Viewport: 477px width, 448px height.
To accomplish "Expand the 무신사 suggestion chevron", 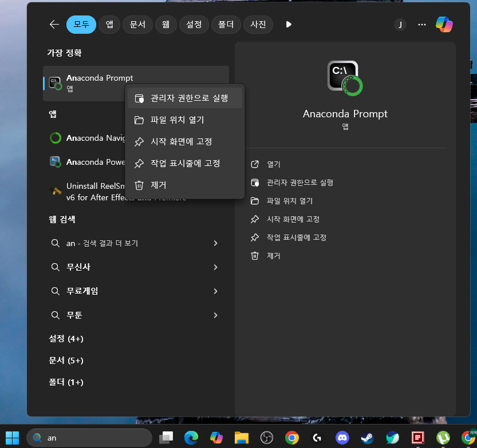I will tap(215, 267).
